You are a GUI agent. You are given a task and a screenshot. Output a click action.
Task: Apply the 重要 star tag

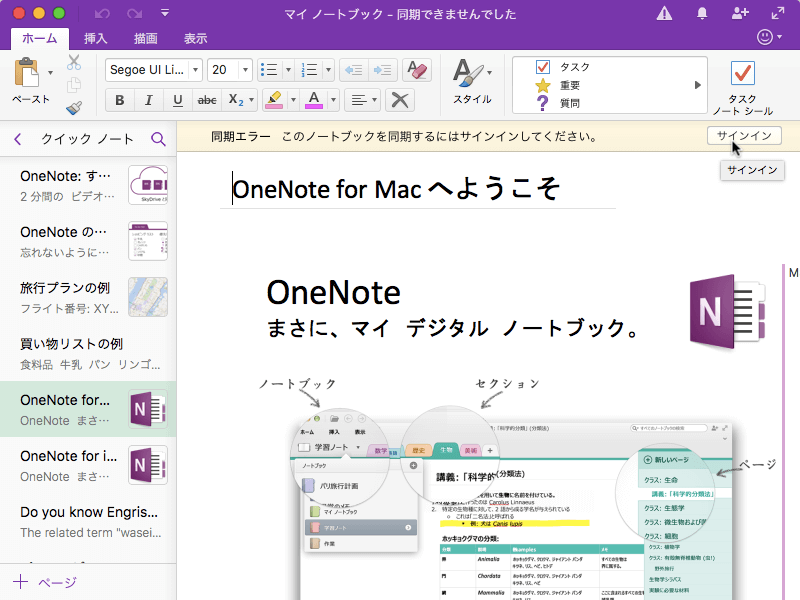click(x=558, y=85)
